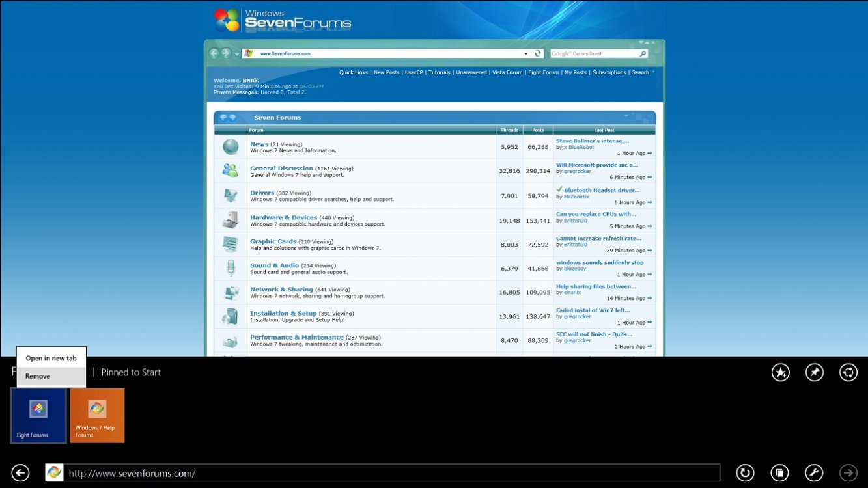Click the Sound & Audio microphone icon

click(231, 268)
